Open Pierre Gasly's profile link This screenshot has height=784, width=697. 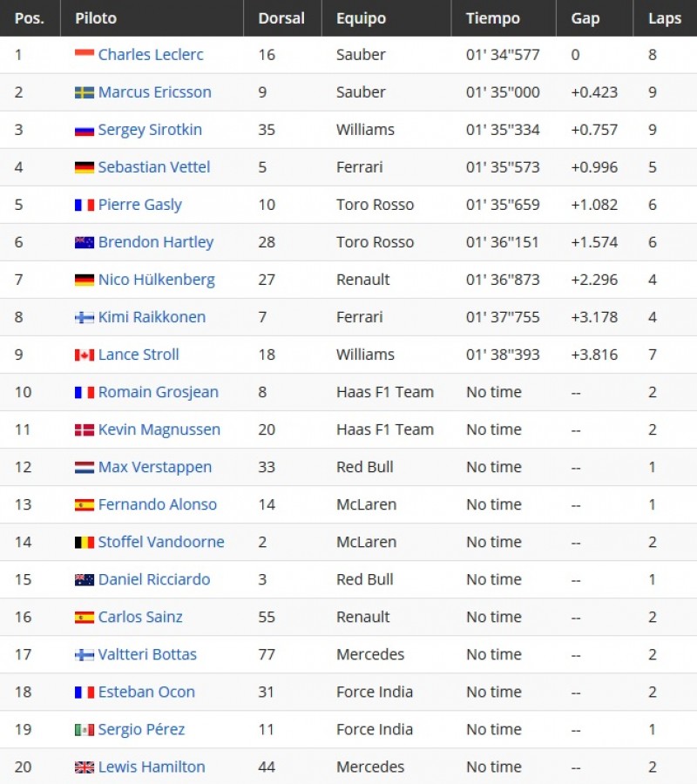pyautogui.click(x=140, y=205)
